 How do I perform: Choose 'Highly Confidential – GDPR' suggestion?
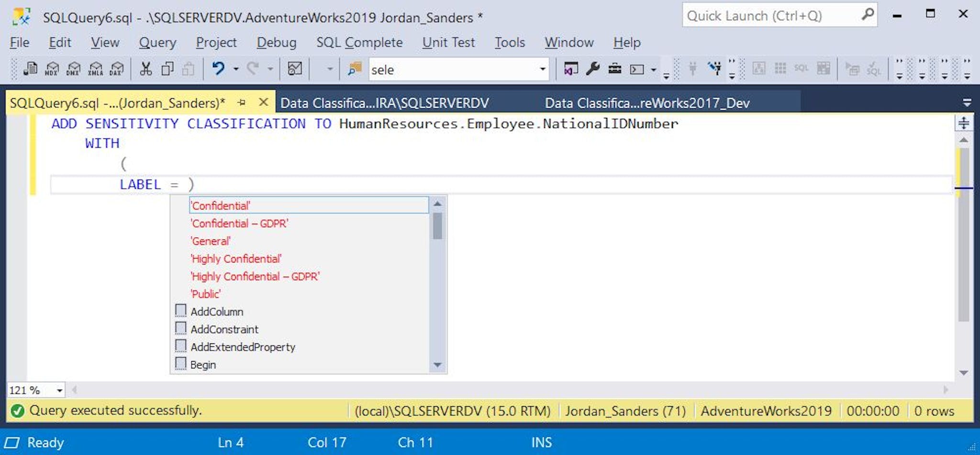tap(255, 277)
